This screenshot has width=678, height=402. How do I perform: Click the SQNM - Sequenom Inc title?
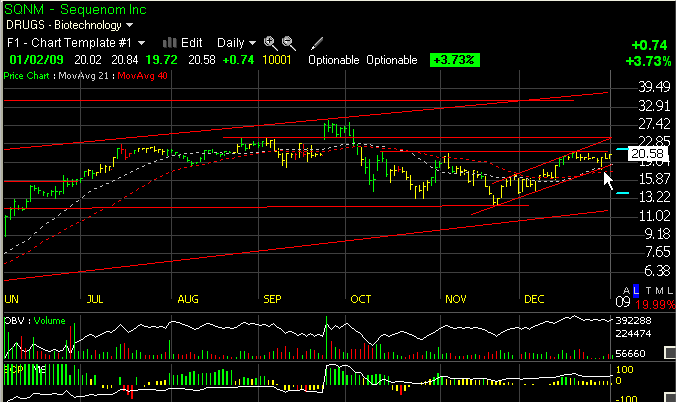pos(76,9)
